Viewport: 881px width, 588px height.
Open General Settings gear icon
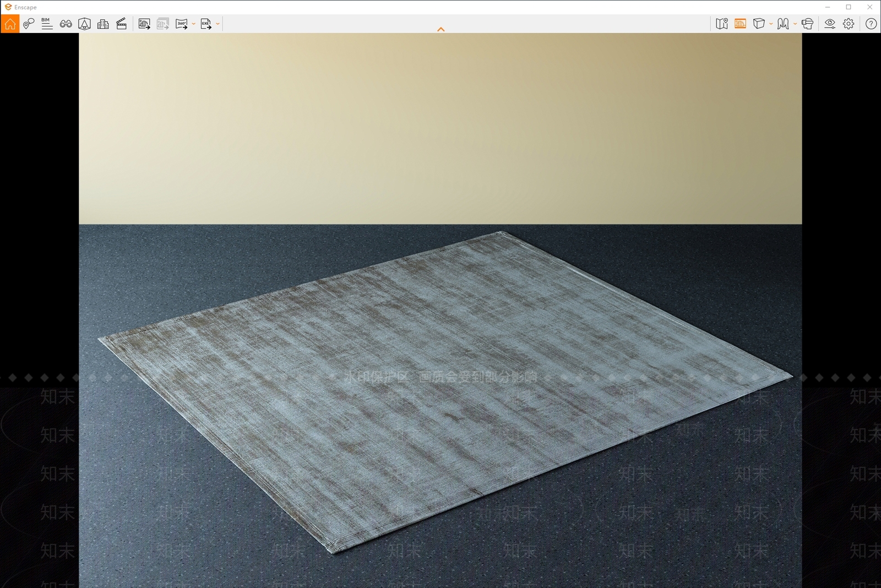pos(849,24)
